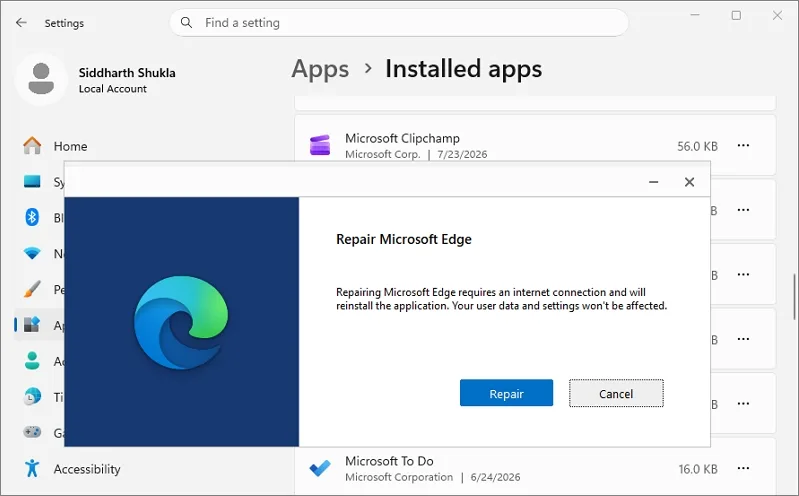Go back using the Settings back arrow
The image size is (799, 496).
click(x=21, y=22)
